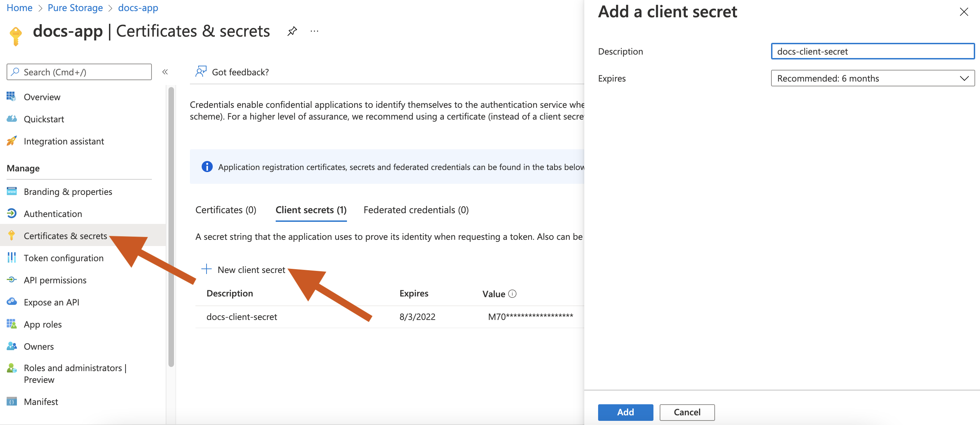Click Pure Storage breadcrumb link
Screen dimensions: 980x425
(x=75, y=8)
